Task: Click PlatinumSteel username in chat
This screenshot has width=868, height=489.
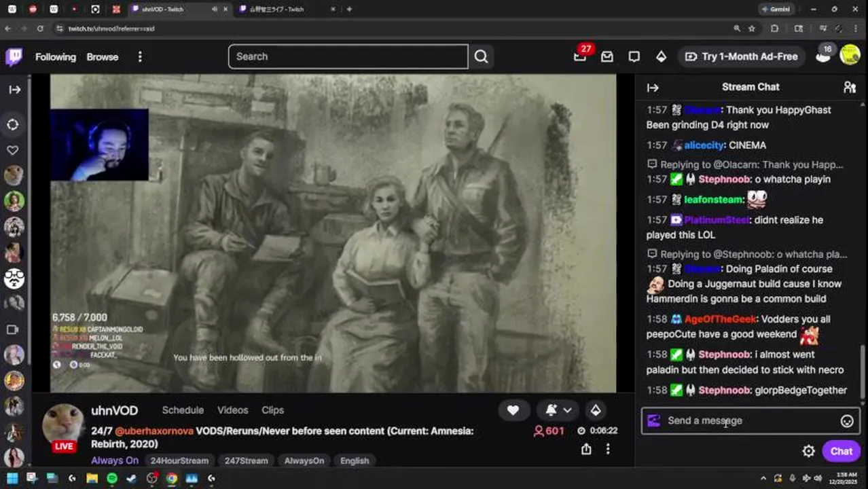Action: (717, 220)
